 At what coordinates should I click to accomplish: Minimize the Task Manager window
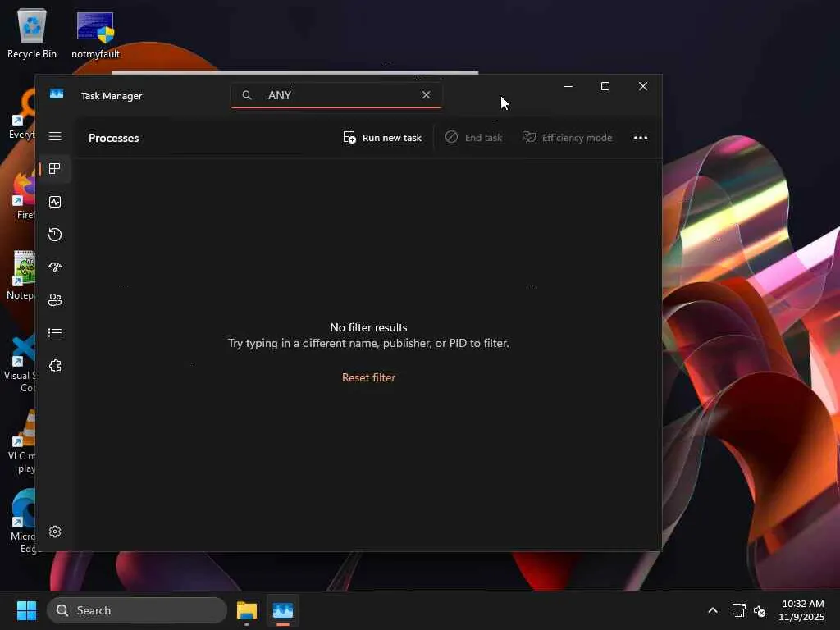tap(568, 86)
